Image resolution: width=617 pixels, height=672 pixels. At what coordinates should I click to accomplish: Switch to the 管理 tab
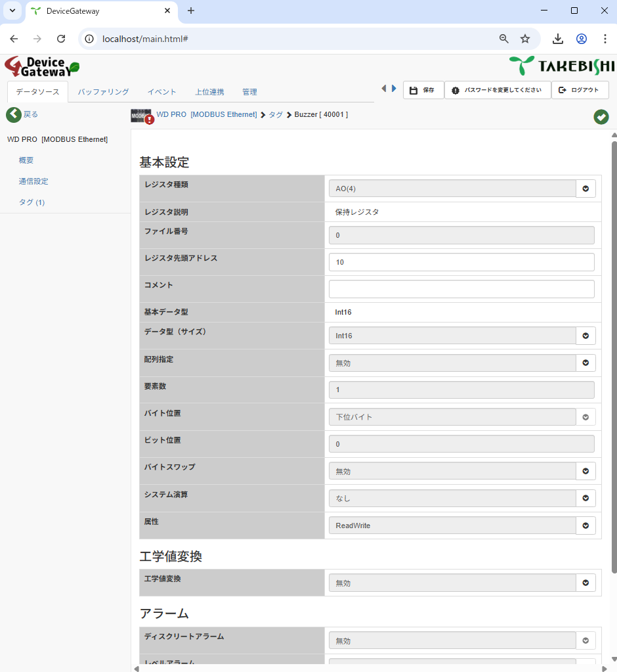point(249,92)
